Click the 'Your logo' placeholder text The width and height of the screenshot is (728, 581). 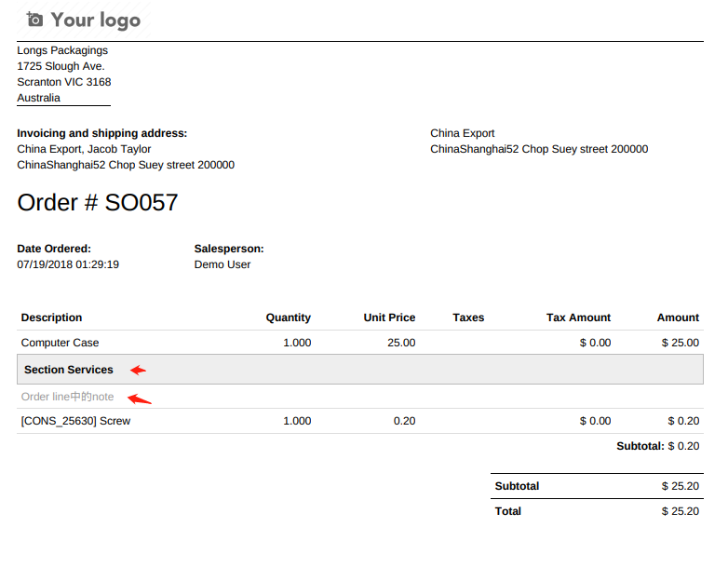pos(95,20)
